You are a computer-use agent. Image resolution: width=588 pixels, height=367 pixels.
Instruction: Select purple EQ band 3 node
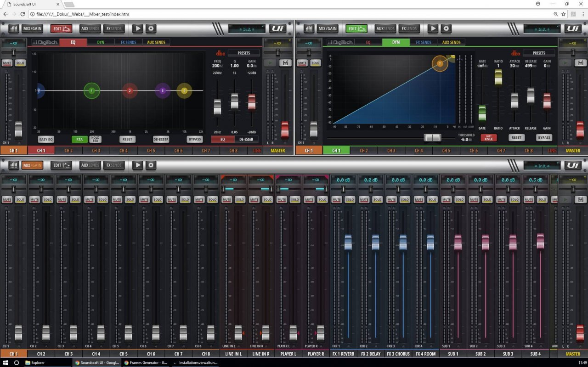tap(162, 91)
